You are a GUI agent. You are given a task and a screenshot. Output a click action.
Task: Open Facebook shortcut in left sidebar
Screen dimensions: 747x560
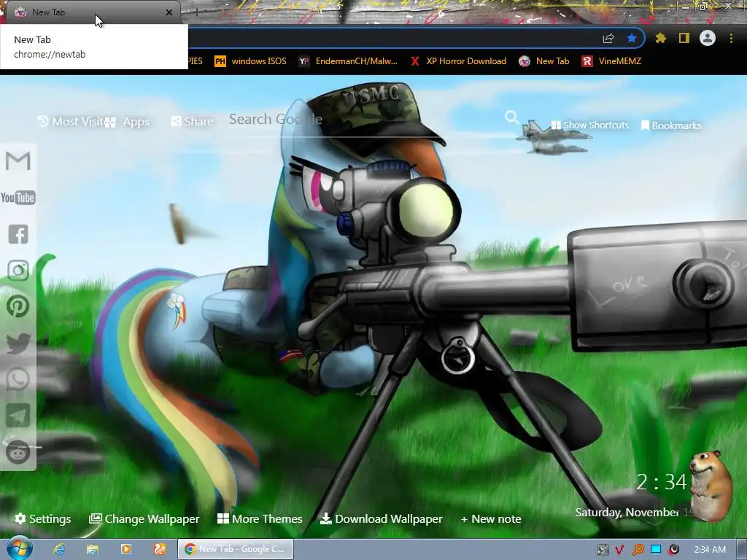18,234
